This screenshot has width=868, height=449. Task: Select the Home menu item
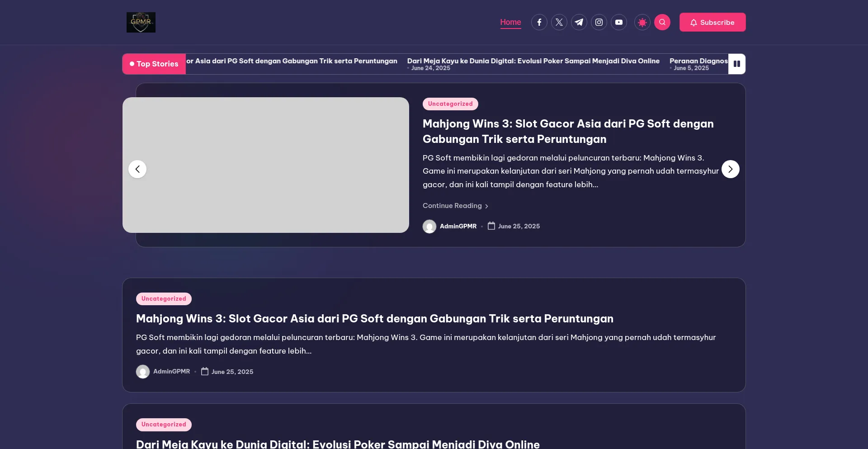[x=510, y=22]
